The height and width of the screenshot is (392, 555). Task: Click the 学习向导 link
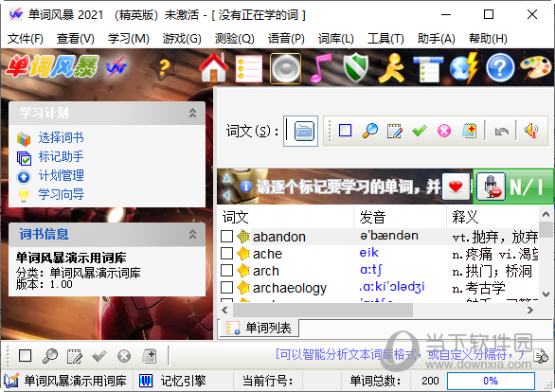61,194
